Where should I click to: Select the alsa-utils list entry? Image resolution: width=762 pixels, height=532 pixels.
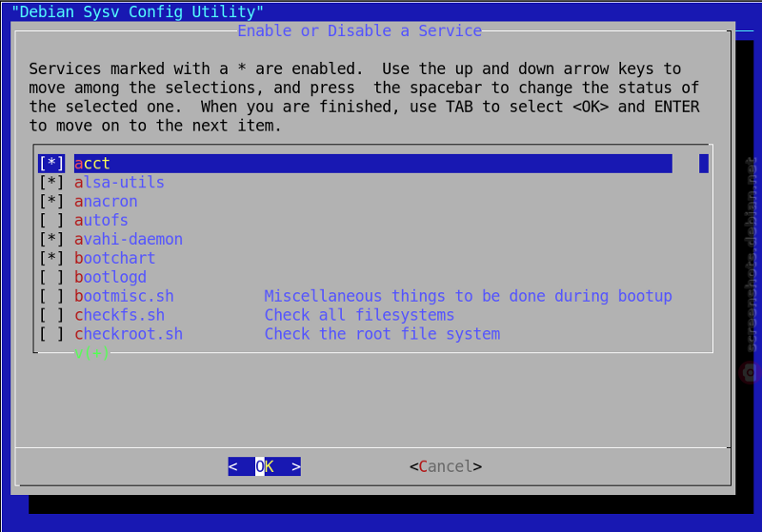point(119,183)
